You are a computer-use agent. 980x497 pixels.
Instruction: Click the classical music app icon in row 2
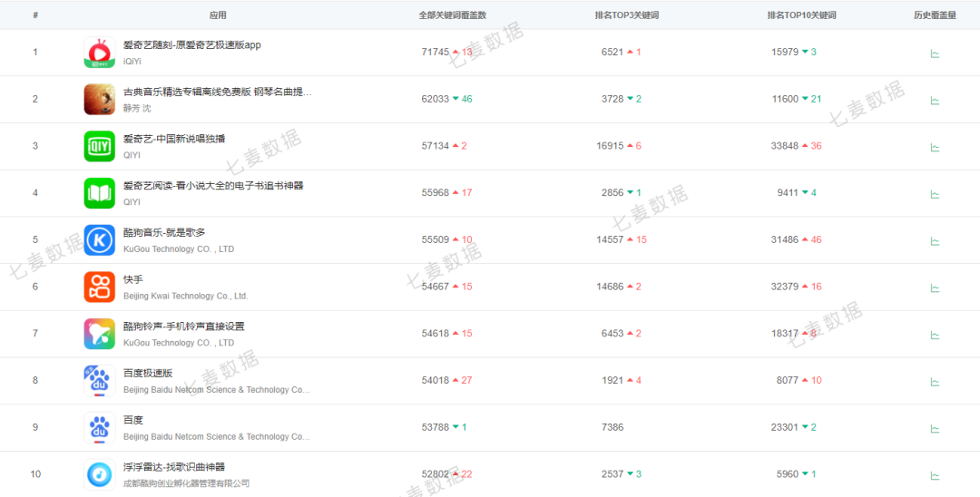click(x=100, y=99)
